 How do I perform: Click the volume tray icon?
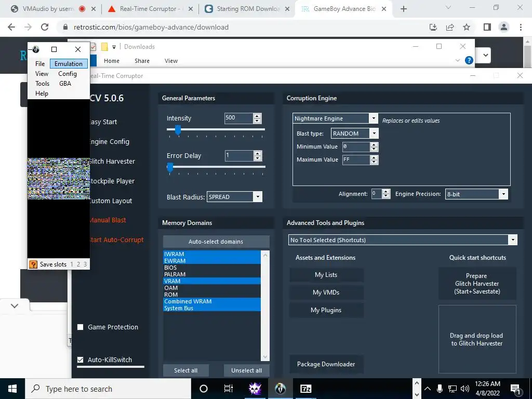[465, 389]
